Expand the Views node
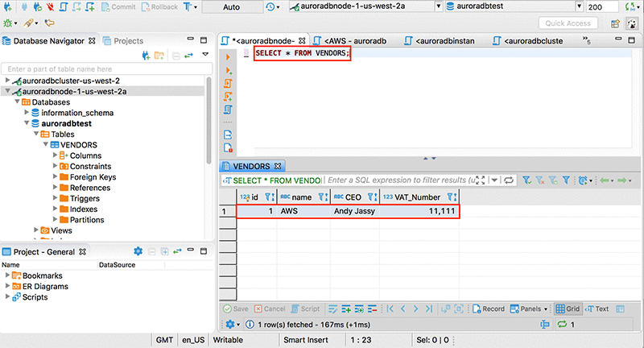The width and height of the screenshot is (644, 348). (x=36, y=230)
